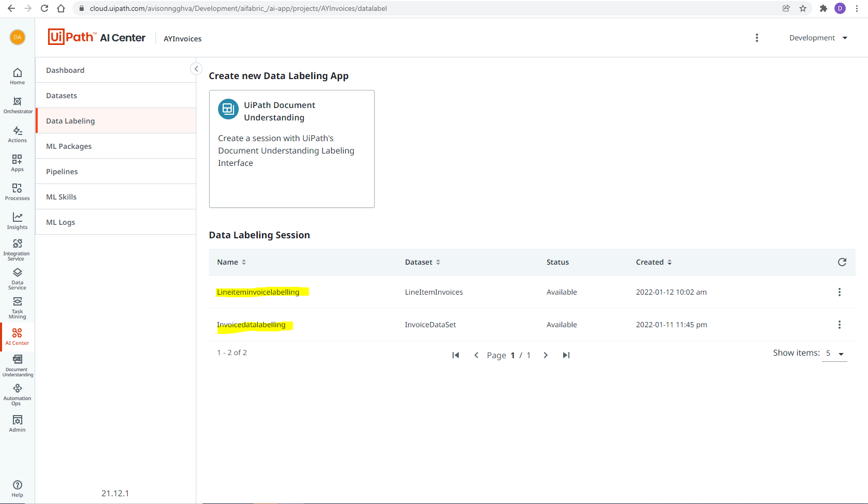Open Automation Ops in the left rail

pyautogui.click(x=17, y=394)
